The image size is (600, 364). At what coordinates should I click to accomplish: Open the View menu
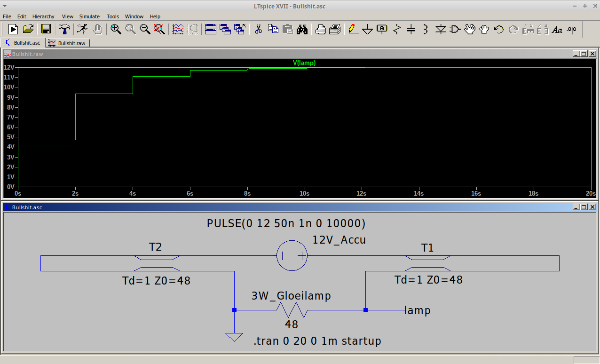pos(68,16)
